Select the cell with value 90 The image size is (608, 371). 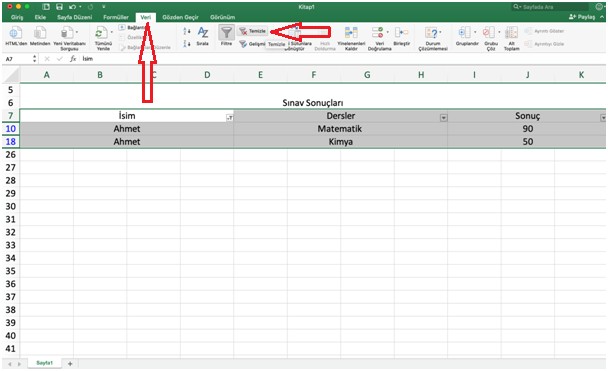(x=527, y=129)
